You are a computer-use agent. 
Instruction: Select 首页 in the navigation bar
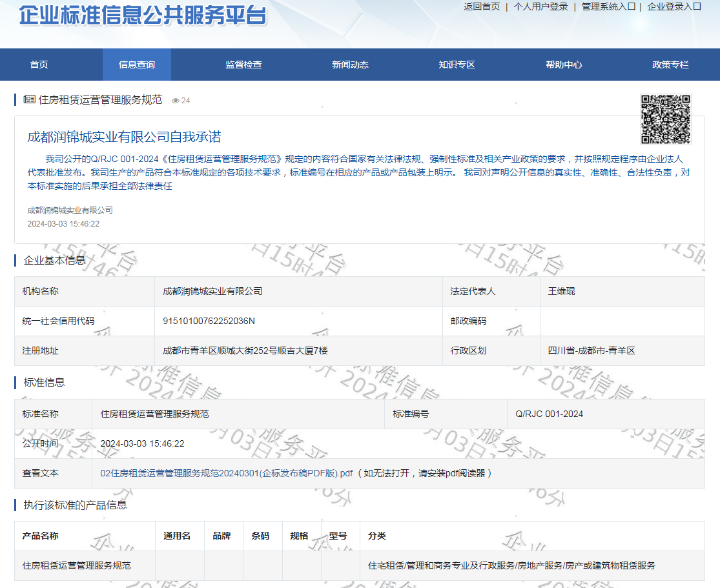pyautogui.click(x=39, y=65)
